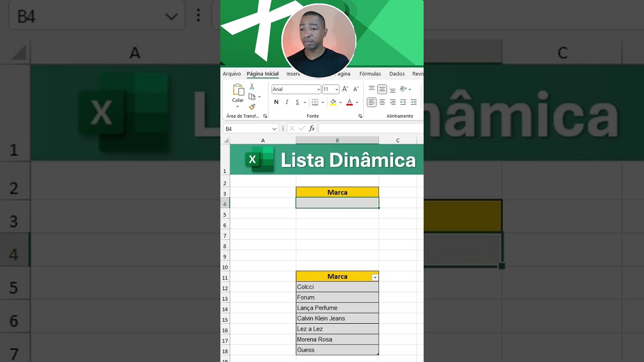644x362 pixels.
Task: Increase font size with larger A icon
Action: [x=345, y=89]
